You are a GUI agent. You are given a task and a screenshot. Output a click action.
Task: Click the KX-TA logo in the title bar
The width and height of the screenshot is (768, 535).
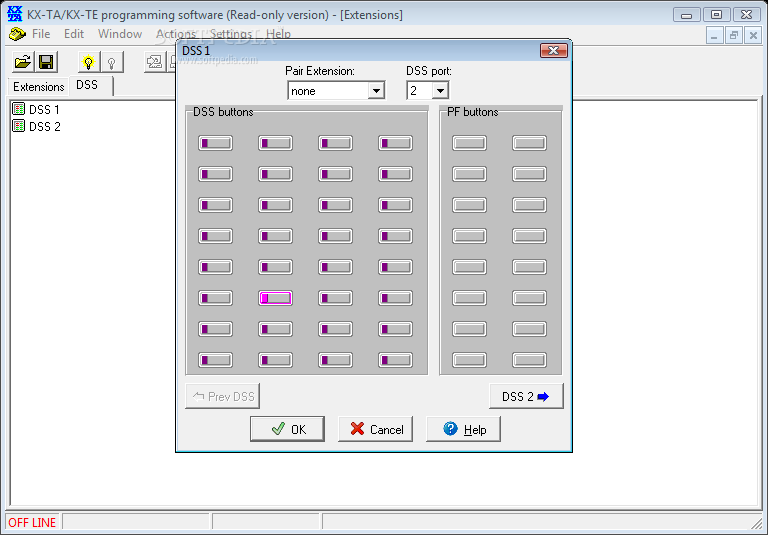15,14
